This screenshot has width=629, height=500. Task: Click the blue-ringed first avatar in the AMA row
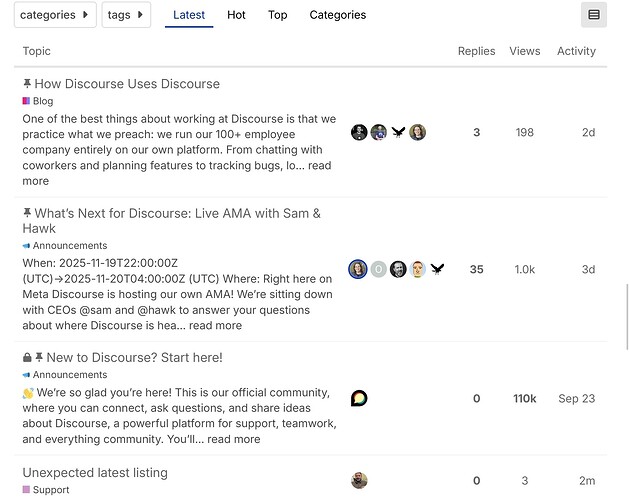[x=358, y=269]
